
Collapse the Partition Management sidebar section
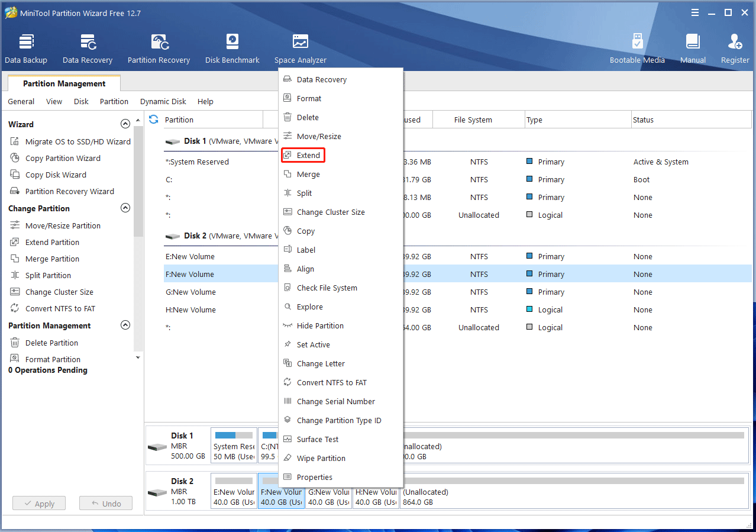click(x=125, y=325)
